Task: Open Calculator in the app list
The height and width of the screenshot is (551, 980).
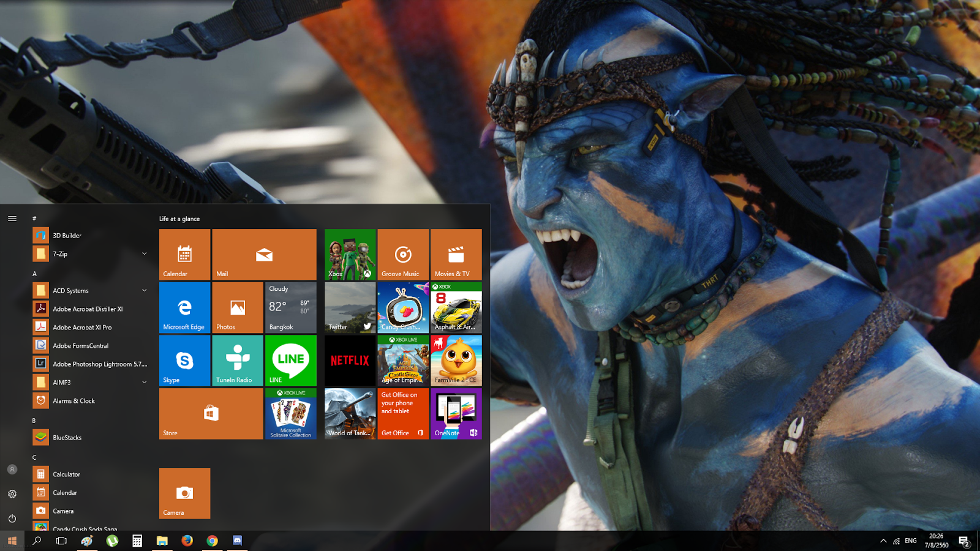Action: [91, 474]
